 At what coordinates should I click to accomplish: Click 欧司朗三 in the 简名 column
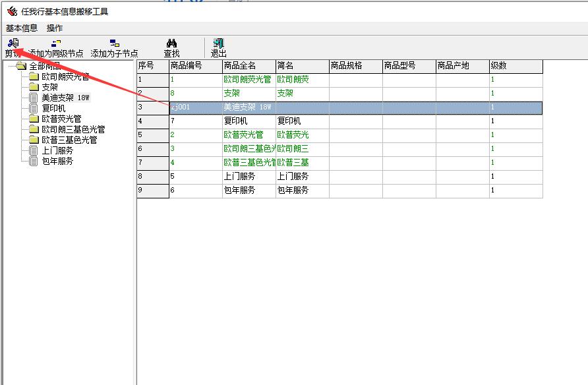tap(303, 149)
